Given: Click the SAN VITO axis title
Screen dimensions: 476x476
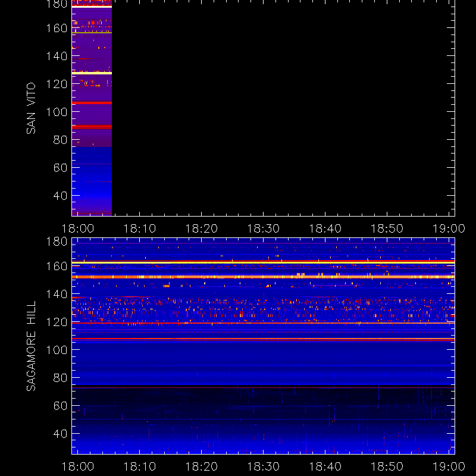Looking at the screenshot, I should (31, 108).
